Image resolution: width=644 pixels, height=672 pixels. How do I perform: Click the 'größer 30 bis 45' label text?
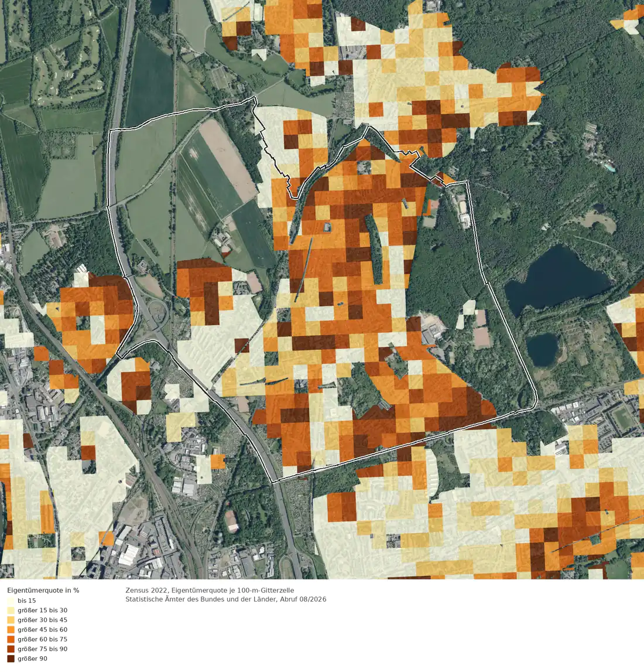(x=42, y=620)
